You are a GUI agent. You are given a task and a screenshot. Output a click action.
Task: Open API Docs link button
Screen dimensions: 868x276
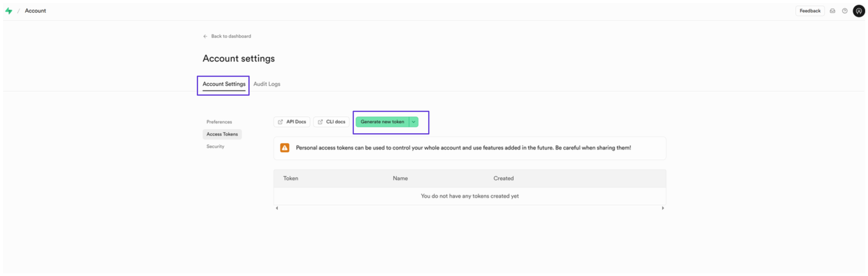tap(292, 122)
